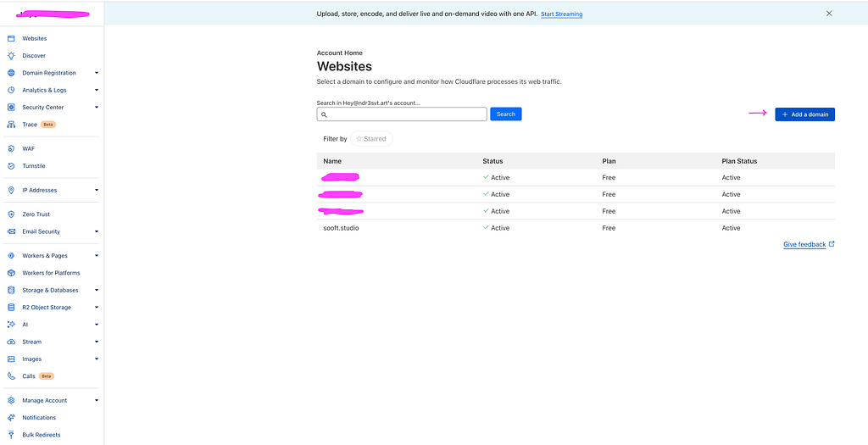Follow the Start Streaming link
The width and height of the screenshot is (868, 445).
coord(561,14)
